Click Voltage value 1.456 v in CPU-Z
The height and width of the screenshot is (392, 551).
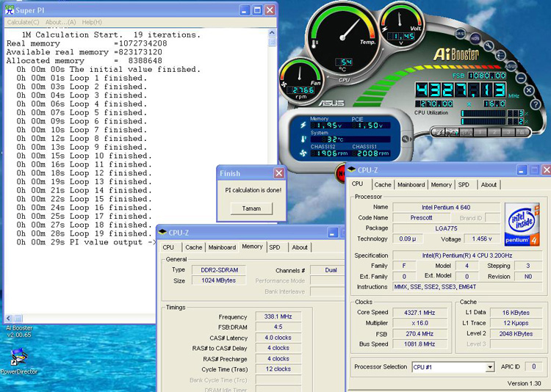click(x=482, y=239)
